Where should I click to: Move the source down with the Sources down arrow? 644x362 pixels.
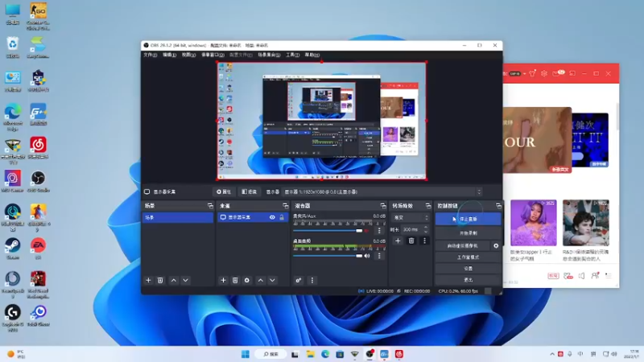point(272,280)
